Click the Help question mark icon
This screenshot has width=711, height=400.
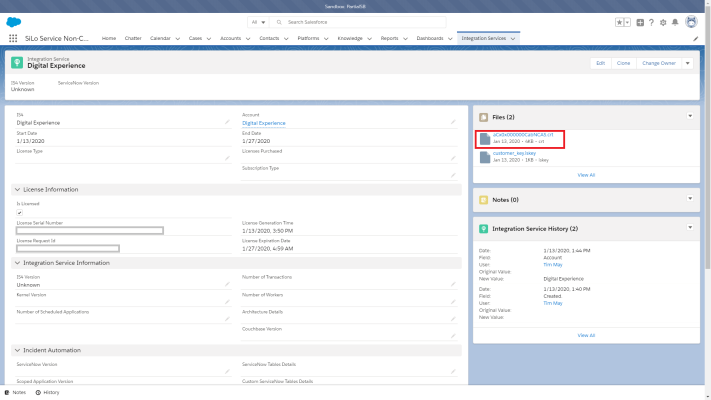(x=652, y=21)
